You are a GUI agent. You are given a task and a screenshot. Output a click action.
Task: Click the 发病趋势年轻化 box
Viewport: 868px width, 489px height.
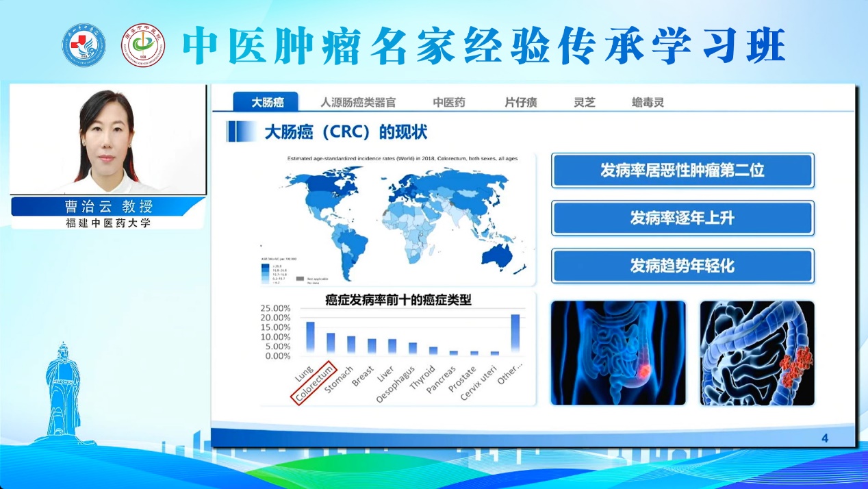pyautogui.click(x=682, y=266)
